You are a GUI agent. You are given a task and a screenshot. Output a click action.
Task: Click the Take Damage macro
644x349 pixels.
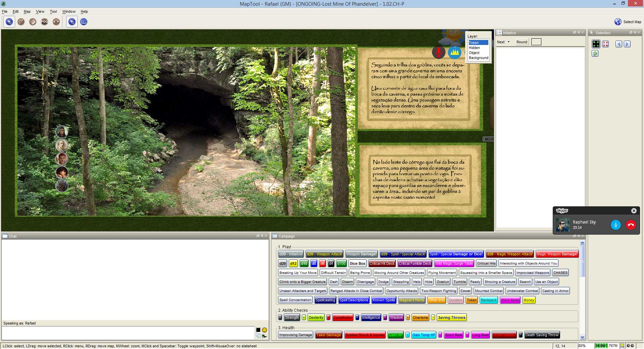click(x=328, y=335)
